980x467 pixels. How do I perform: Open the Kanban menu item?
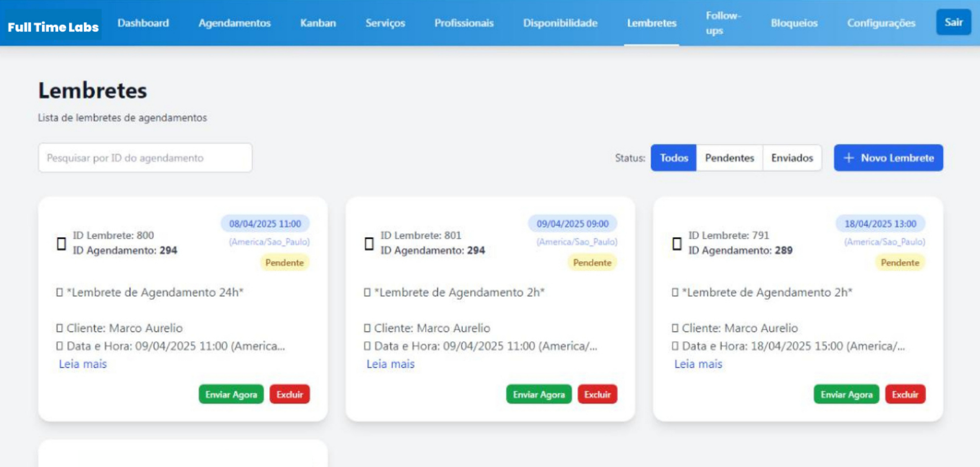pos(318,23)
